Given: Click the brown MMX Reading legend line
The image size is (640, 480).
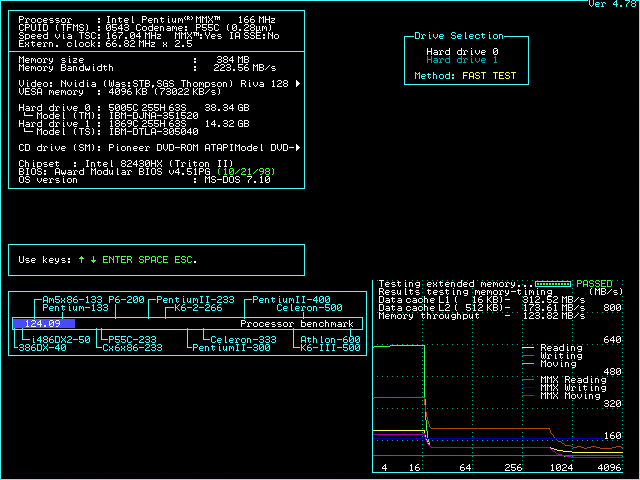Looking at the screenshot, I should point(528,380).
